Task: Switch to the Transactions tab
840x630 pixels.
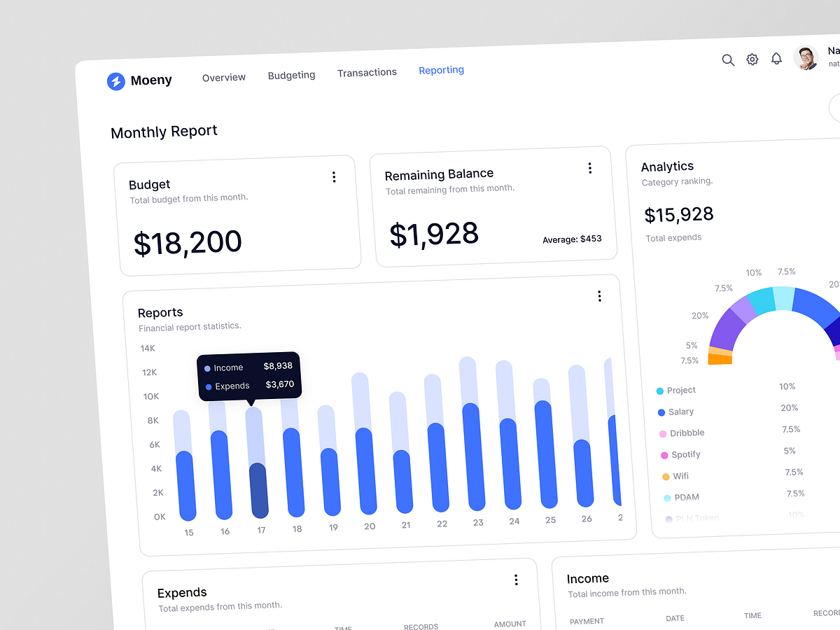Action: (367, 72)
